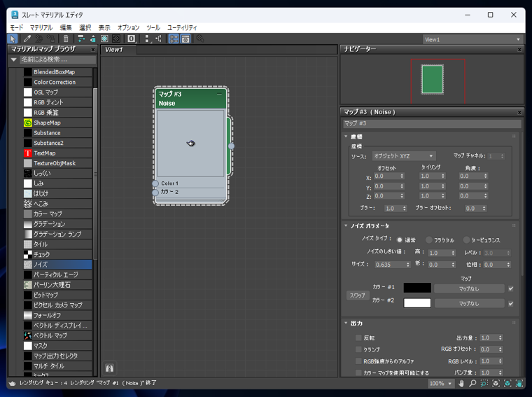The height and width of the screenshot is (397, 532).
Task: Collapse the output rollout
Action: 346,323
